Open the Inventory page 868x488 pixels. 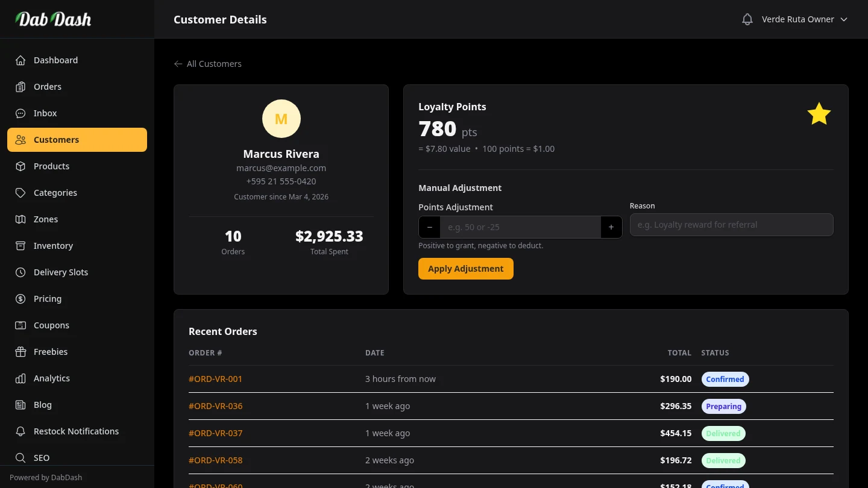click(x=53, y=245)
